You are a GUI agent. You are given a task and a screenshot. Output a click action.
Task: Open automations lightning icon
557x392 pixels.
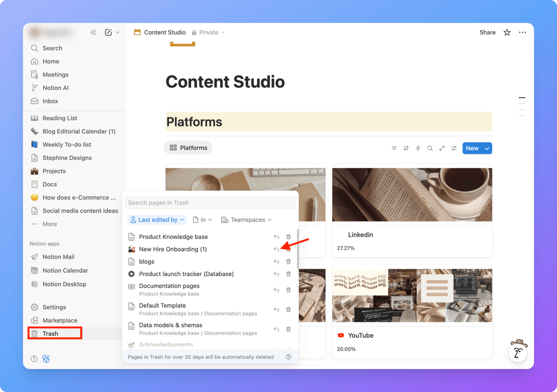tap(418, 149)
